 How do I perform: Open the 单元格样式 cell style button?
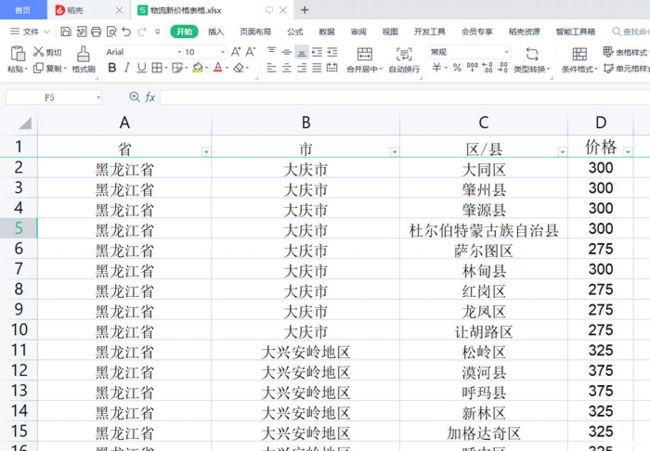click(627, 68)
